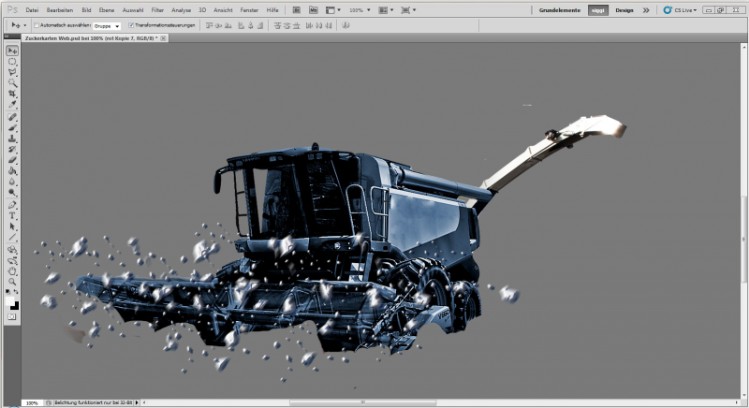
Task: Select the Rectangular Marquee tool
Action: (13, 61)
